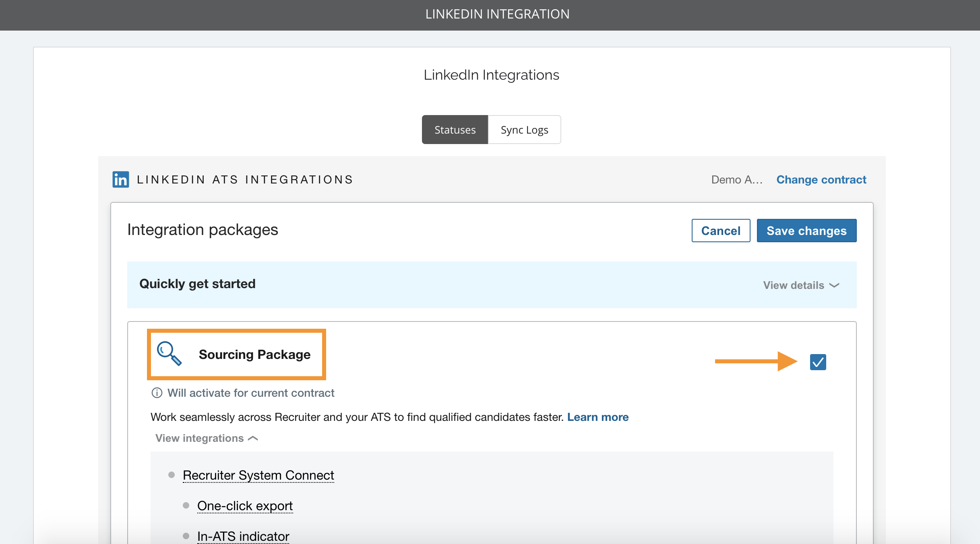The height and width of the screenshot is (544, 980).
Task: Follow the Learn more link
Action: click(598, 417)
